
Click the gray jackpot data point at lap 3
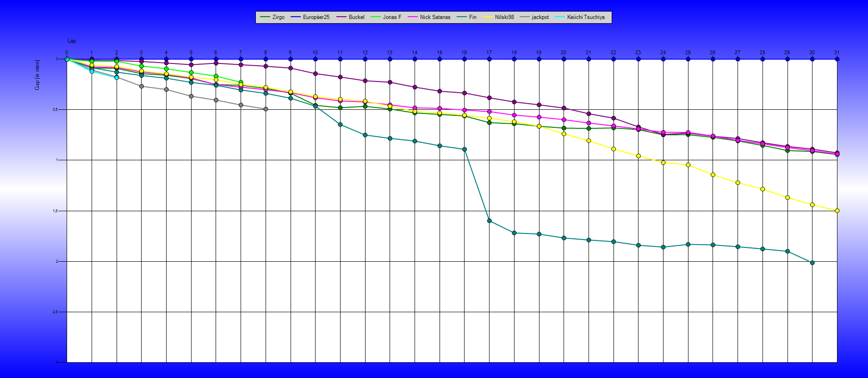click(142, 86)
